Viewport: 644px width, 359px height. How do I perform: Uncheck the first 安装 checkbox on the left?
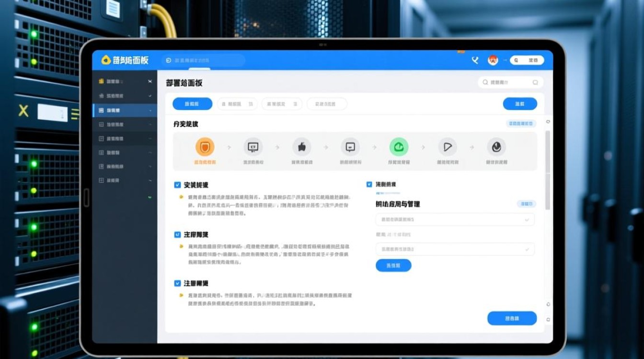pyautogui.click(x=177, y=184)
